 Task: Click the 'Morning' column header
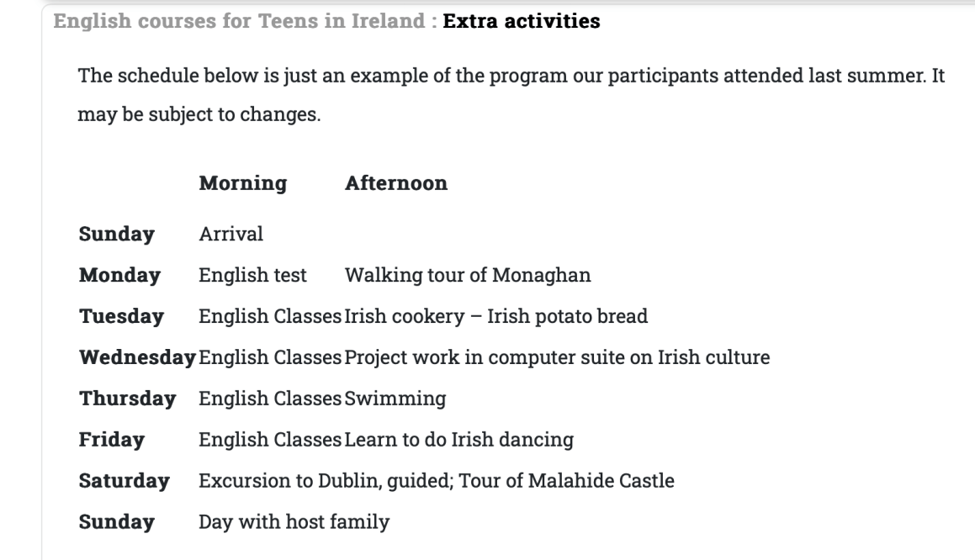coord(242,183)
